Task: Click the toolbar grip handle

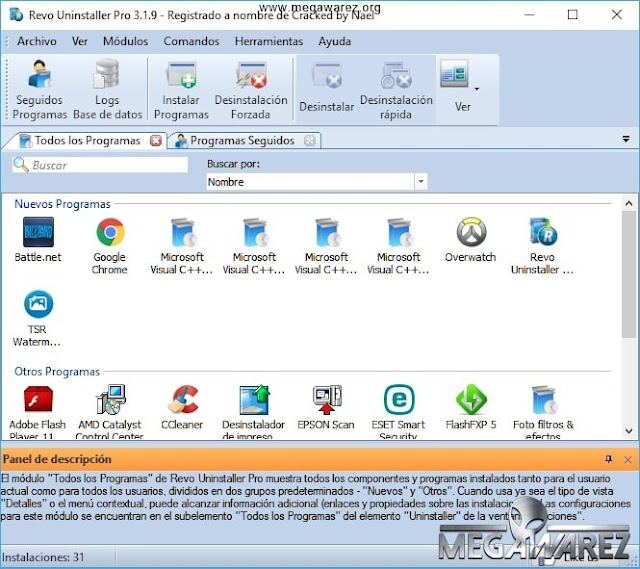Action: pos(7,89)
